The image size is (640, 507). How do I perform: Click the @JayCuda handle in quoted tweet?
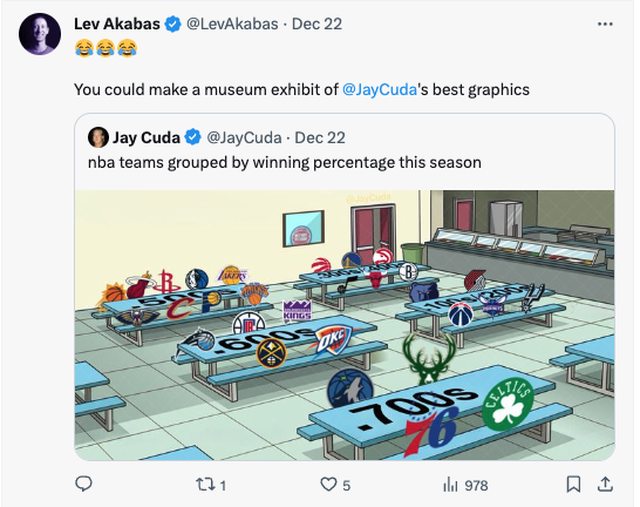(244, 137)
